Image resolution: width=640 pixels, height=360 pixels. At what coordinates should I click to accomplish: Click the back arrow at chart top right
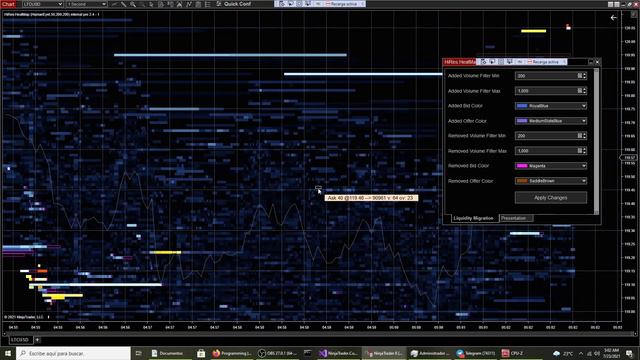click(613, 18)
